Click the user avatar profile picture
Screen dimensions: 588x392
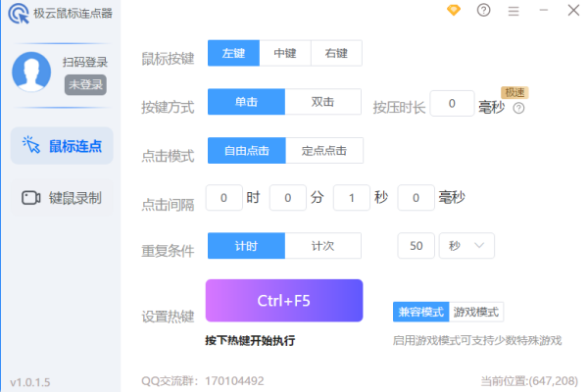click(31, 72)
